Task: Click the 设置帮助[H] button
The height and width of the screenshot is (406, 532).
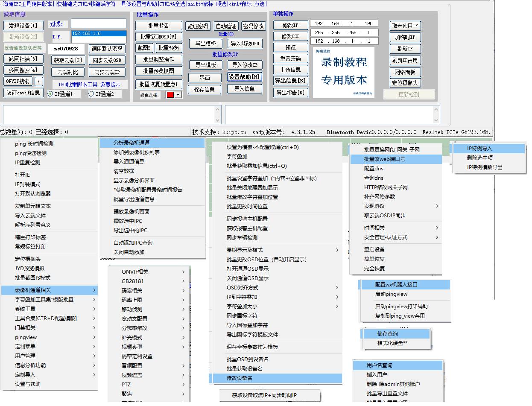Action: click(245, 77)
